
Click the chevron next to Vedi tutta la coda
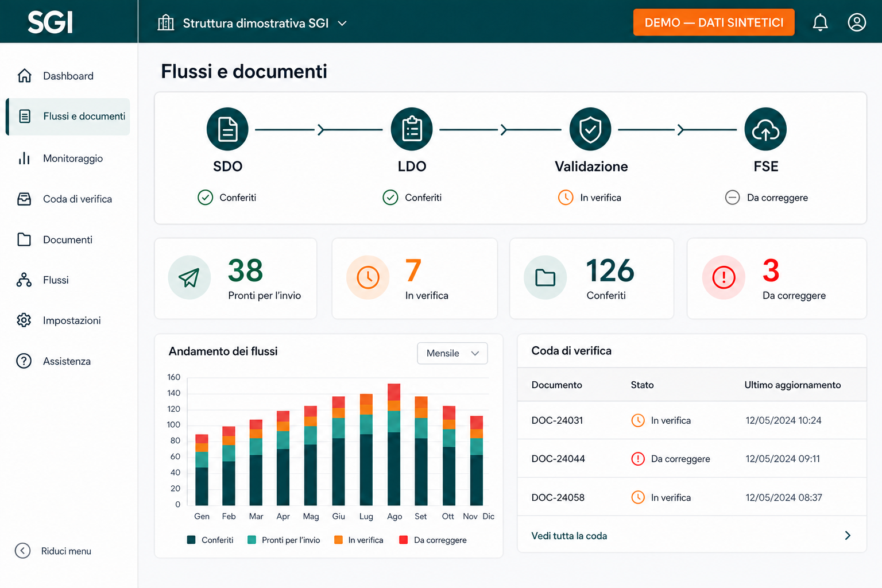848,535
